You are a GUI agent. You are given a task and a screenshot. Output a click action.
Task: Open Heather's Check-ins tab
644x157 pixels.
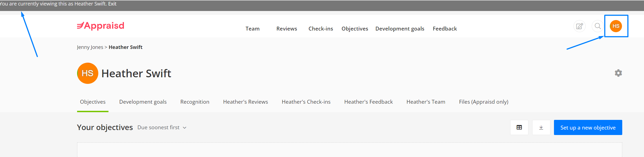coord(306,102)
